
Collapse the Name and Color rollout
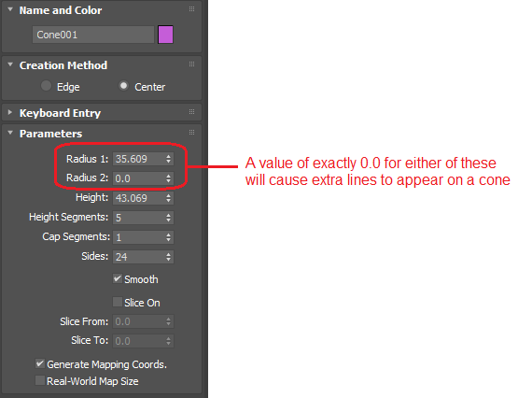pos(10,10)
